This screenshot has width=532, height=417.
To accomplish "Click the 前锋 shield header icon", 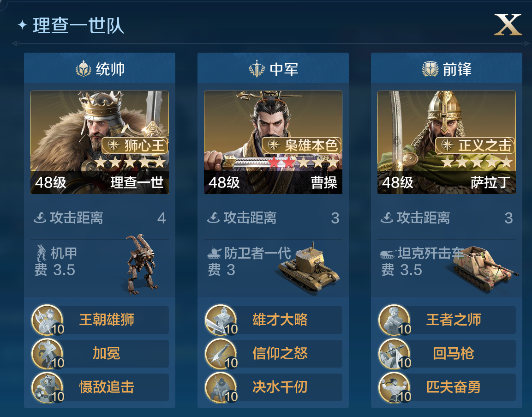I will click(430, 69).
